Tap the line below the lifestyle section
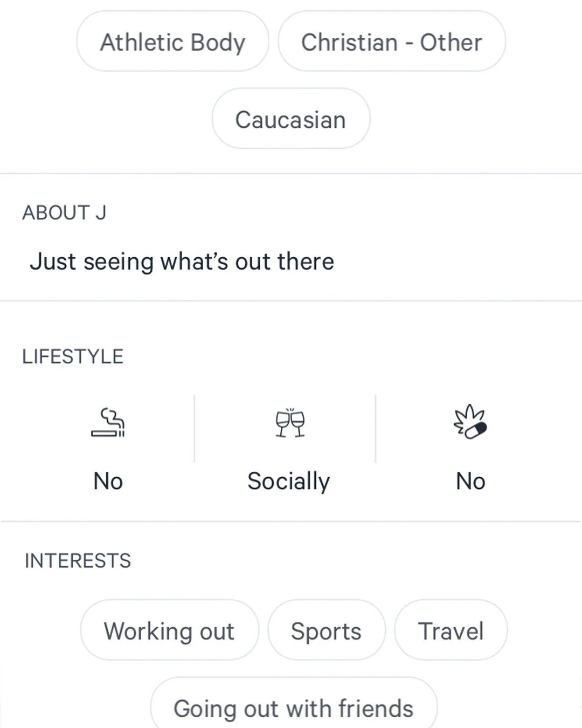This screenshot has height=728, width=582. click(x=291, y=521)
